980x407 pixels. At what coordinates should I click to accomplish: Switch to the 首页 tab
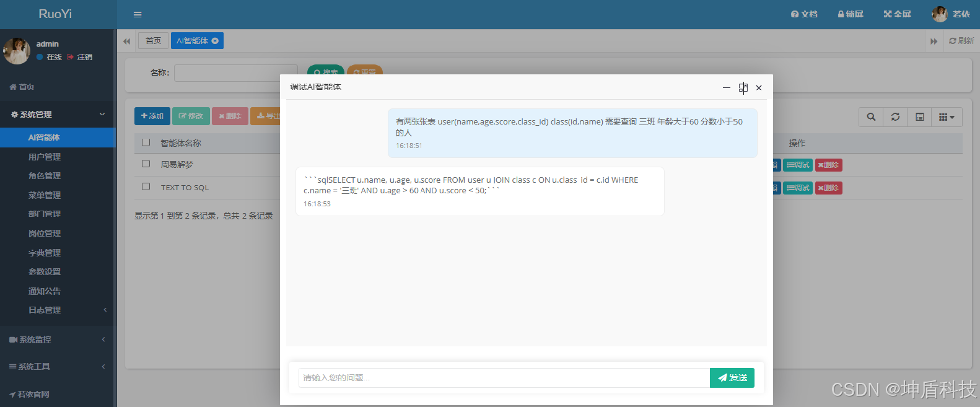coord(153,41)
